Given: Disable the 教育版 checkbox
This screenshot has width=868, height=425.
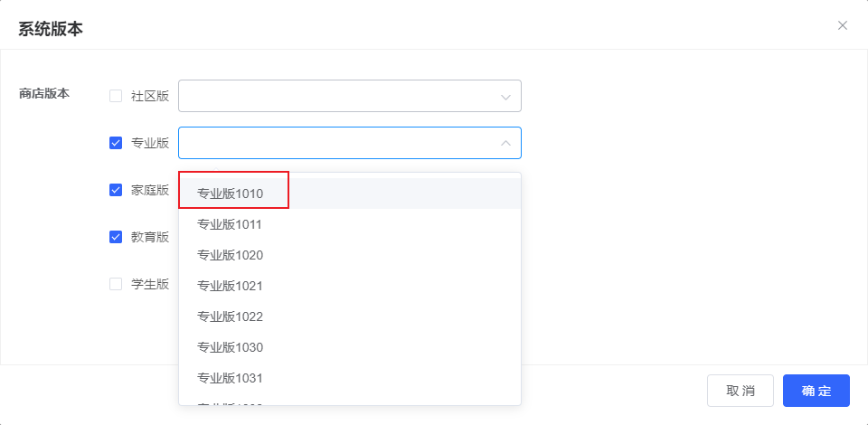Looking at the screenshot, I should [116, 237].
